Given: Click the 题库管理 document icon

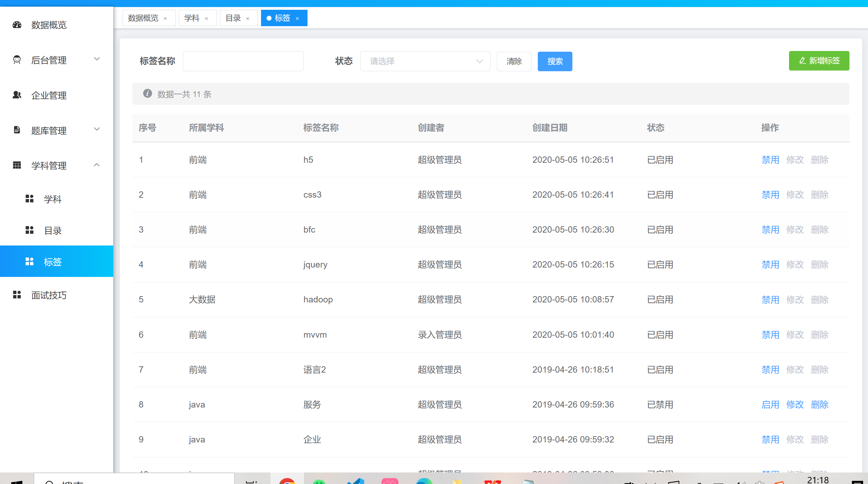Looking at the screenshot, I should click(x=17, y=130).
